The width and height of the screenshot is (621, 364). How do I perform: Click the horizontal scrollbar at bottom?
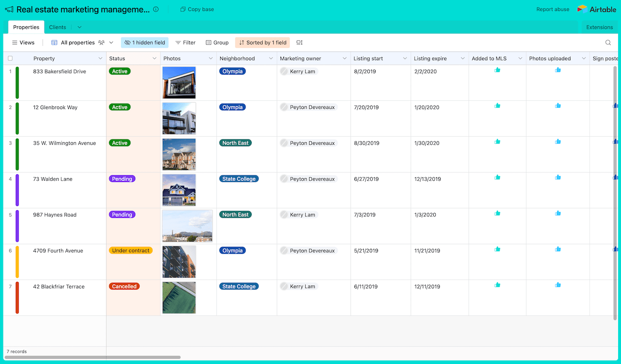point(93,357)
